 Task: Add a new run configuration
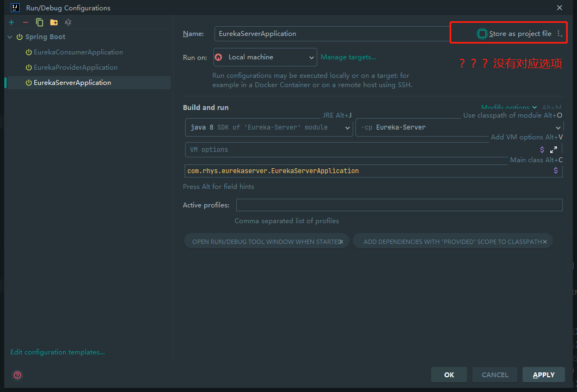[11, 22]
